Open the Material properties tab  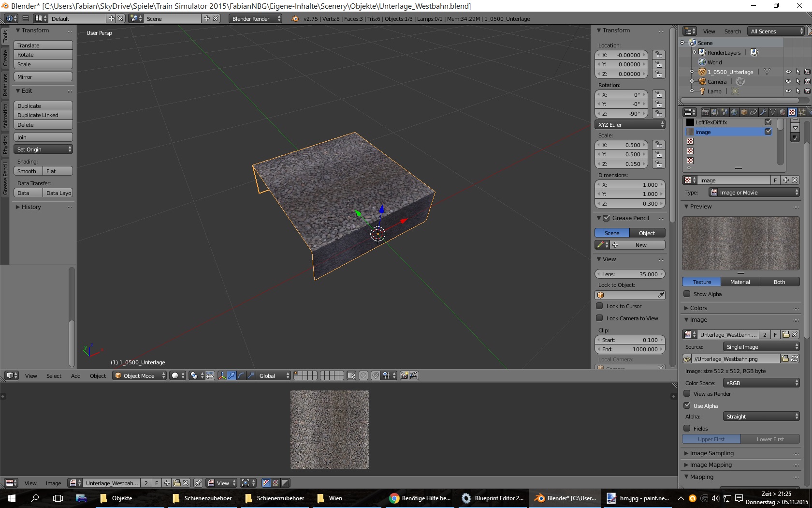(783, 112)
